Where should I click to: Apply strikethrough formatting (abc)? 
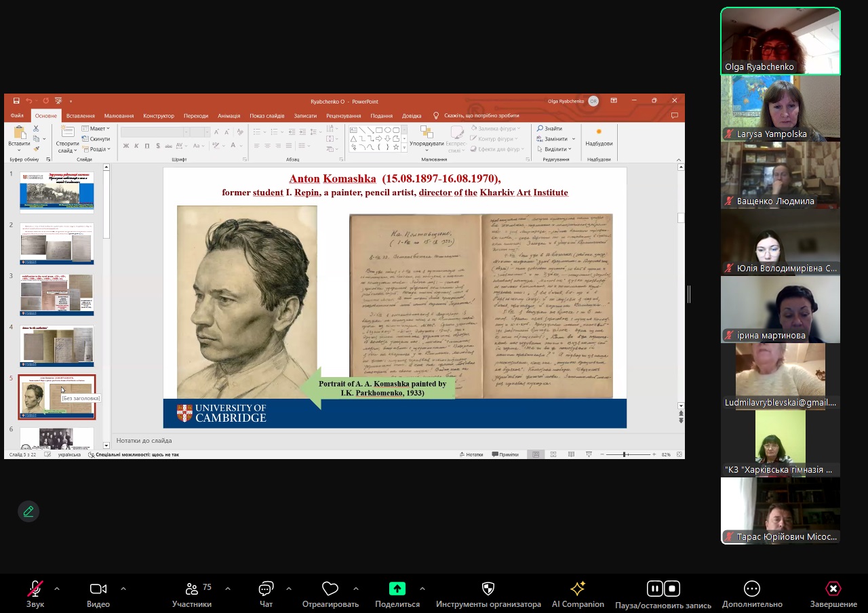click(169, 146)
